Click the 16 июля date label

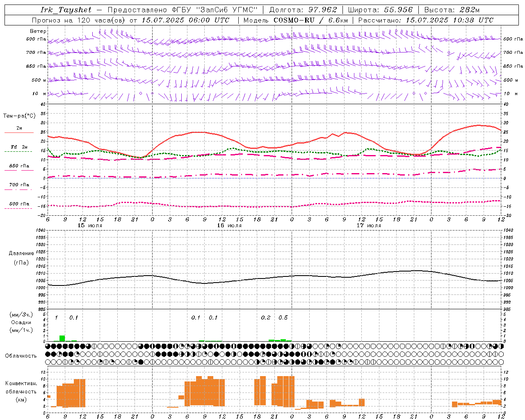click(x=229, y=226)
